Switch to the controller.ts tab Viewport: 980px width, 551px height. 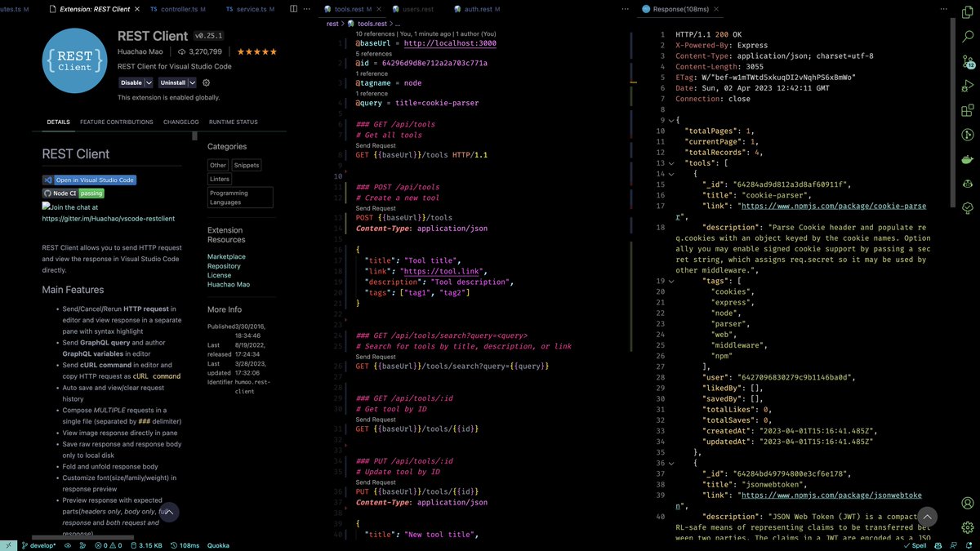(178, 8)
